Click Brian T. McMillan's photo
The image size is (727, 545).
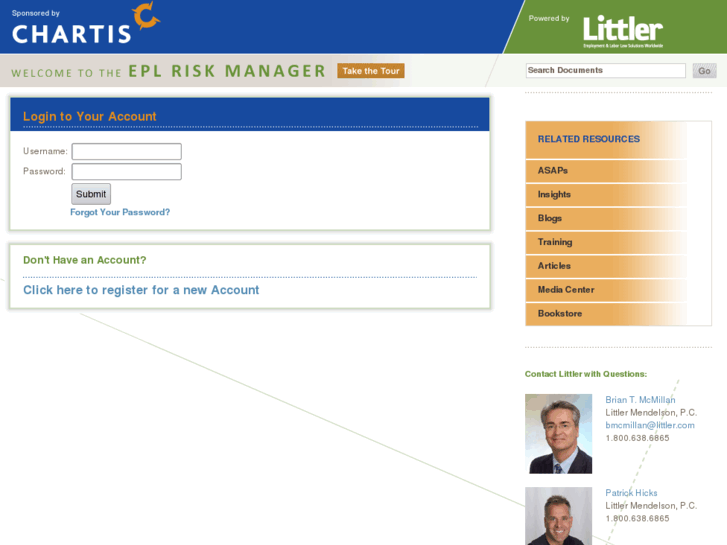pos(559,434)
